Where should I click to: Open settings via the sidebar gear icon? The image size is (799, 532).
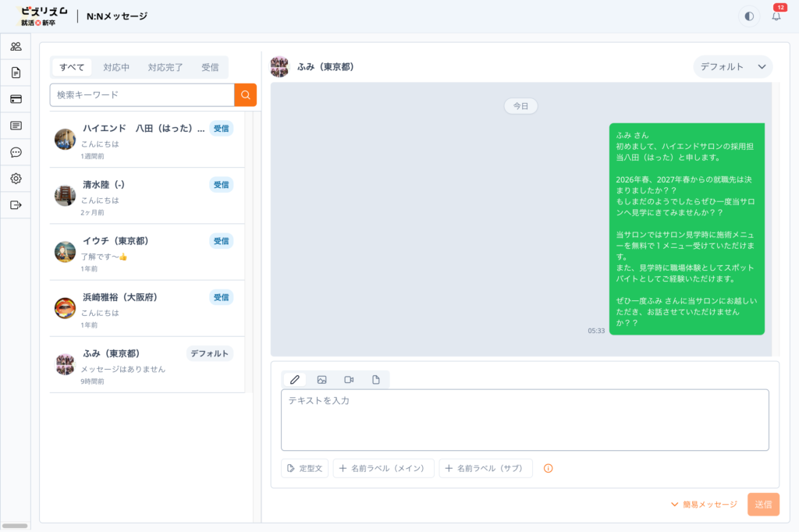16,179
